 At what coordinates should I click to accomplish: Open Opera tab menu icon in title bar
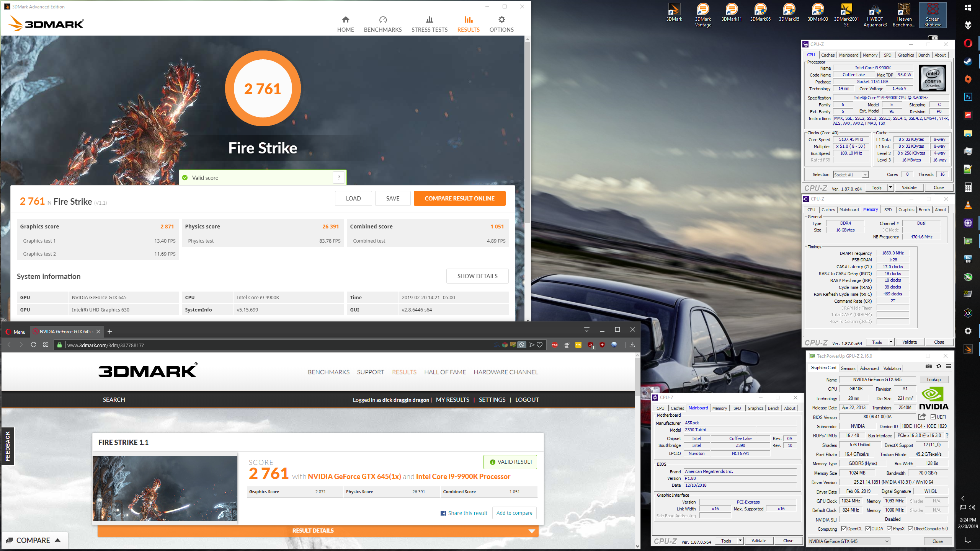tap(586, 330)
